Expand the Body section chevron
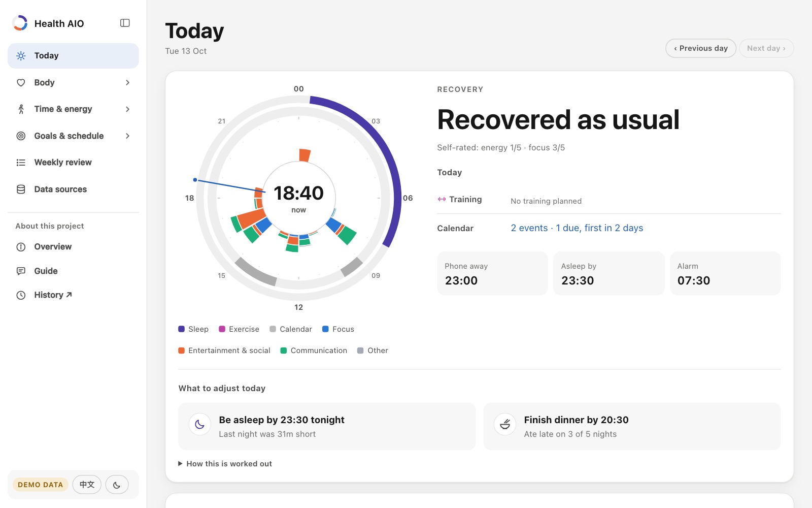Screen dimensions: 812x508 pos(127,83)
